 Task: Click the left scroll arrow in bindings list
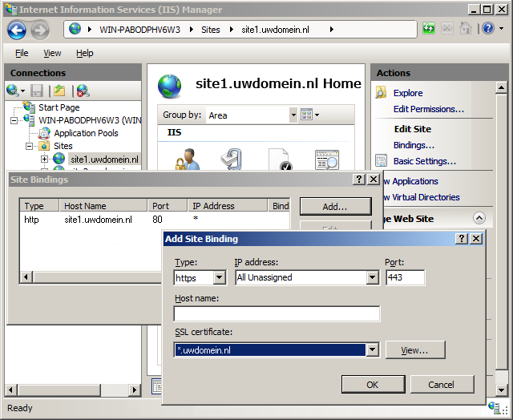pos(26,277)
